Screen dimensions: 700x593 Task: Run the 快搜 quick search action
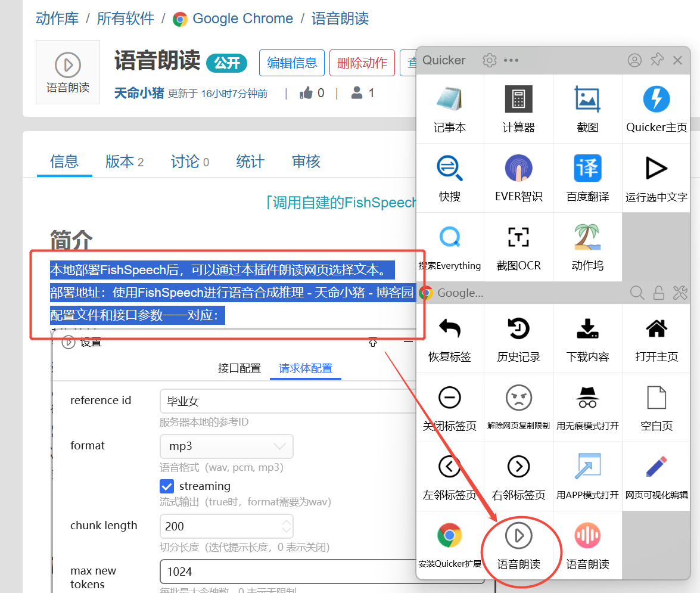pyautogui.click(x=450, y=178)
